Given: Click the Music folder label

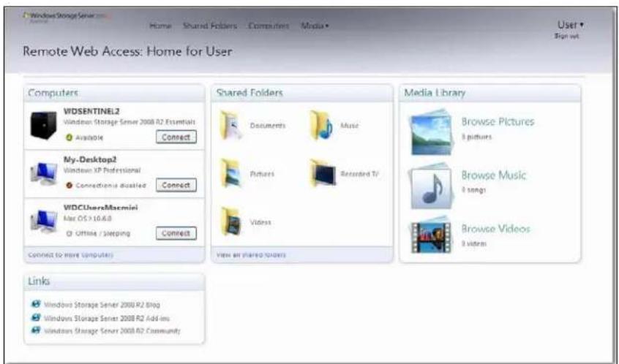Looking at the screenshot, I should 349,126.
